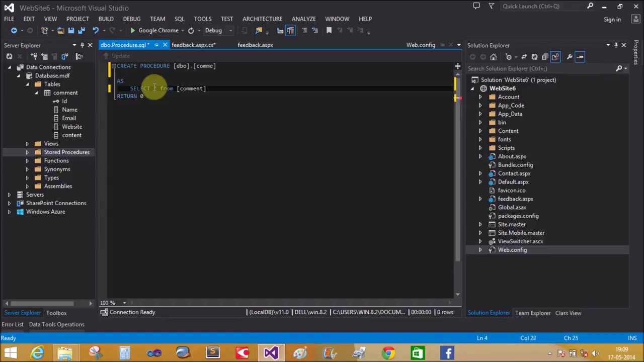The width and height of the screenshot is (644, 362).
Task: Click the Solution Explorer search magnifier icon
Action: (x=619, y=68)
